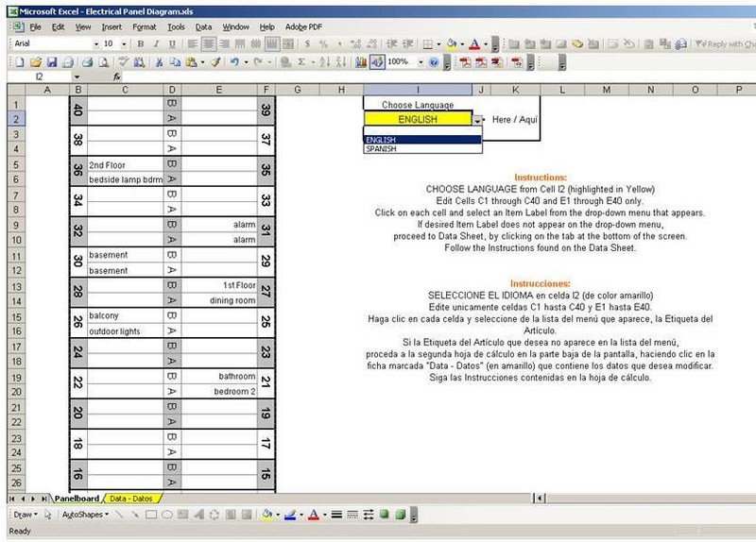Open the File menu
Viewport: 756px width, 542px height.
[35, 27]
